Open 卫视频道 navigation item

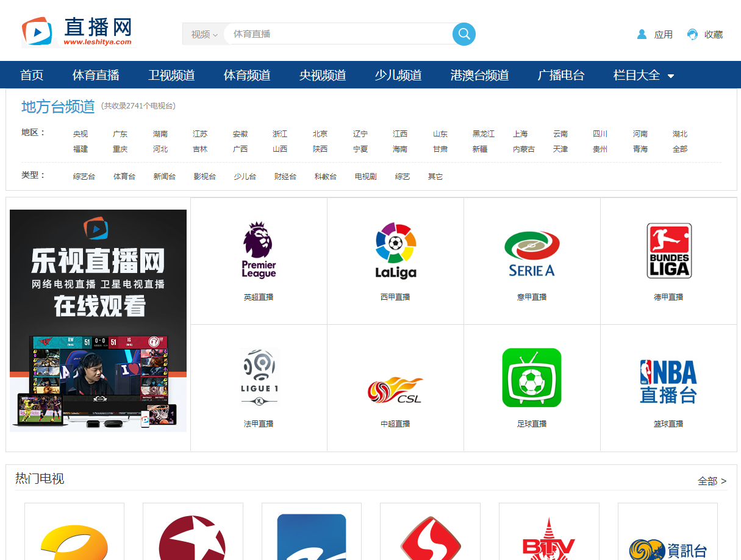point(171,75)
